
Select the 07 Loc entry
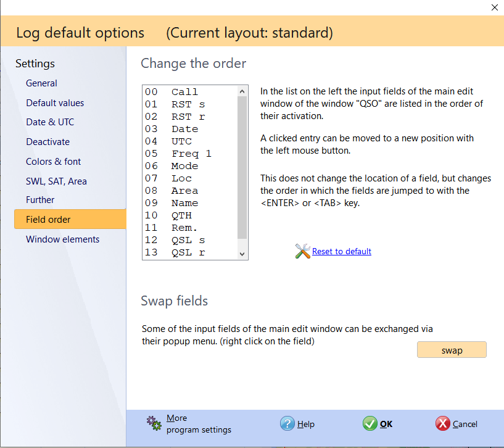(x=190, y=178)
